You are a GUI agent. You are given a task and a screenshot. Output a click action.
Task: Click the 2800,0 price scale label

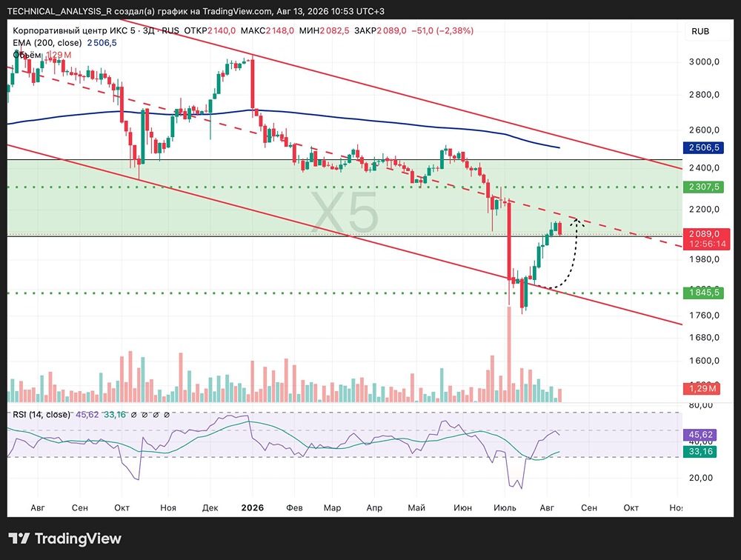pyautogui.click(x=704, y=95)
